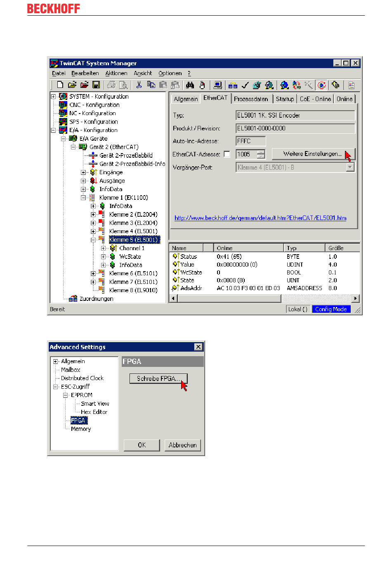
Task: Open the Datei menu
Action: click(x=59, y=73)
